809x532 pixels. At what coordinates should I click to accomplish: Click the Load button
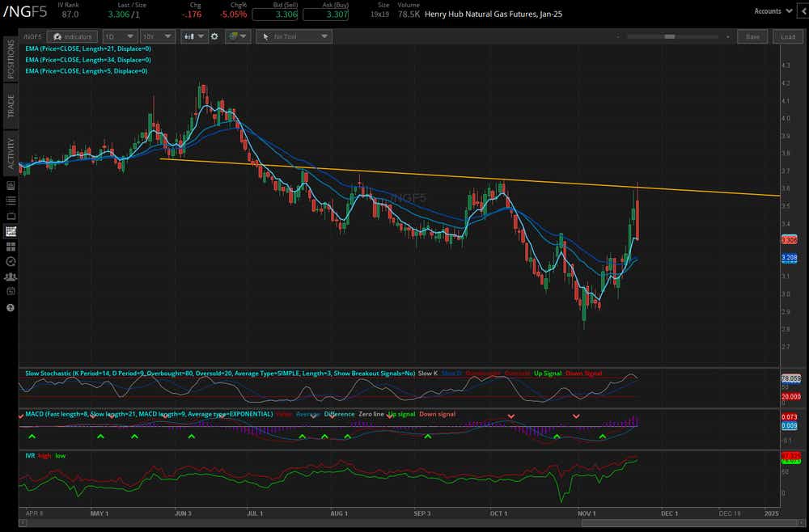click(787, 36)
